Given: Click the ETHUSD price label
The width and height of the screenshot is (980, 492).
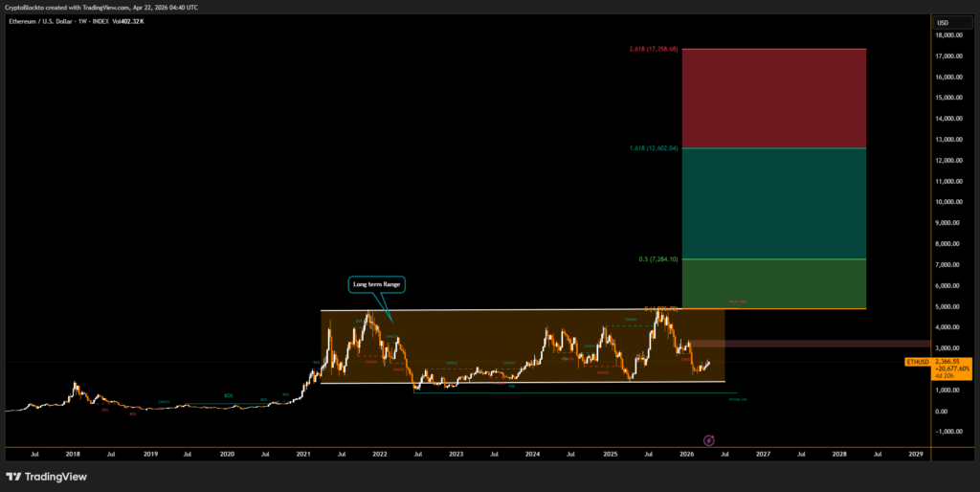Looking at the screenshot, I should pos(917,362).
